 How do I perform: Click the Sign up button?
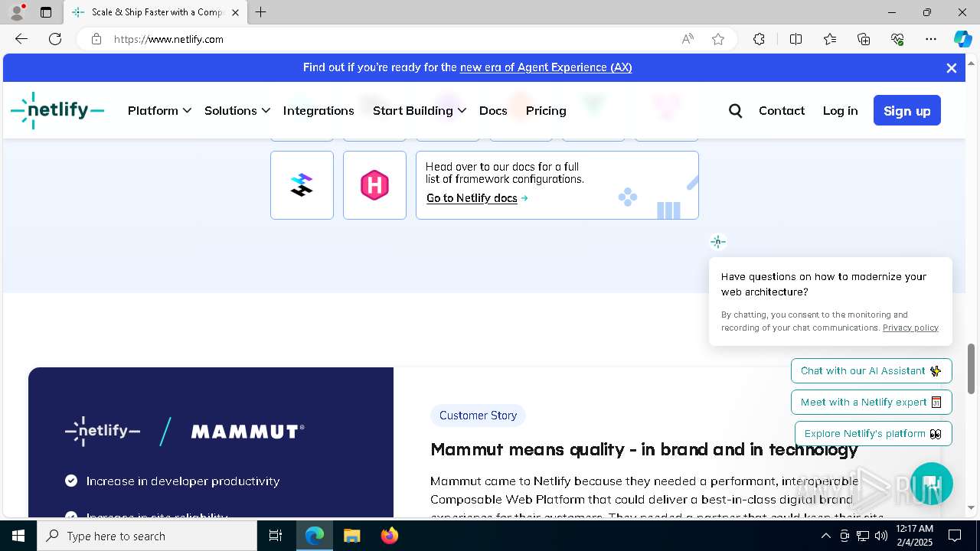click(907, 111)
